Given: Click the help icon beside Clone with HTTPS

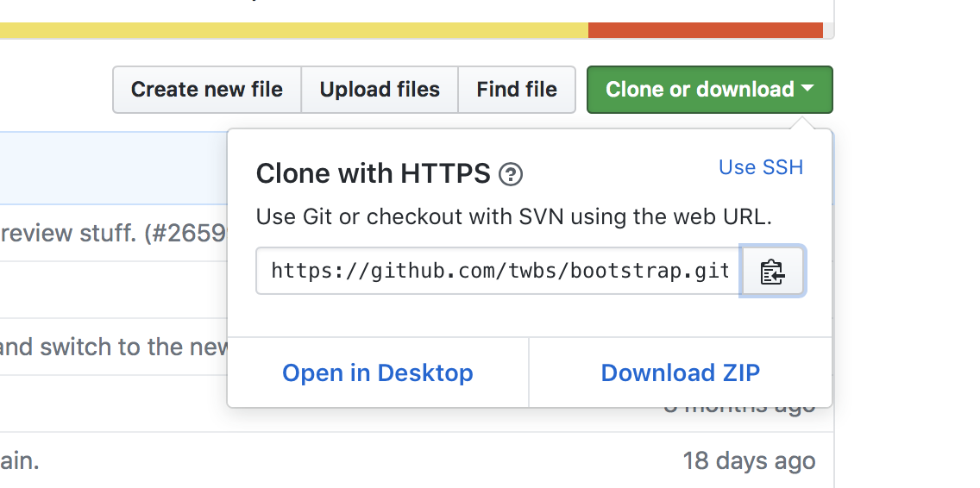Looking at the screenshot, I should (x=511, y=175).
